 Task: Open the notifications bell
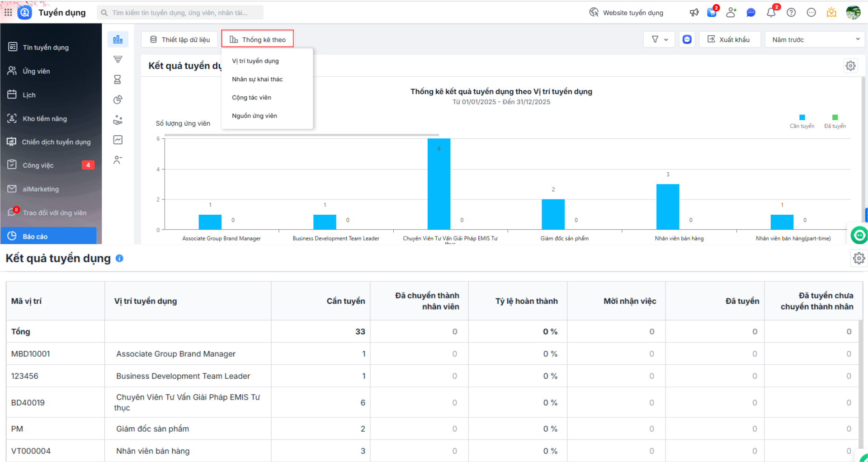coord(771,13)
